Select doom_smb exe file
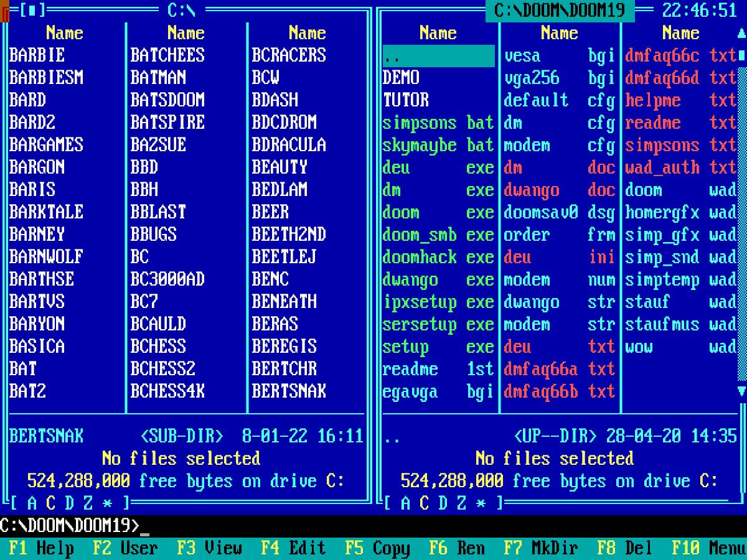The image size is (747, 560). coord(439,235)
